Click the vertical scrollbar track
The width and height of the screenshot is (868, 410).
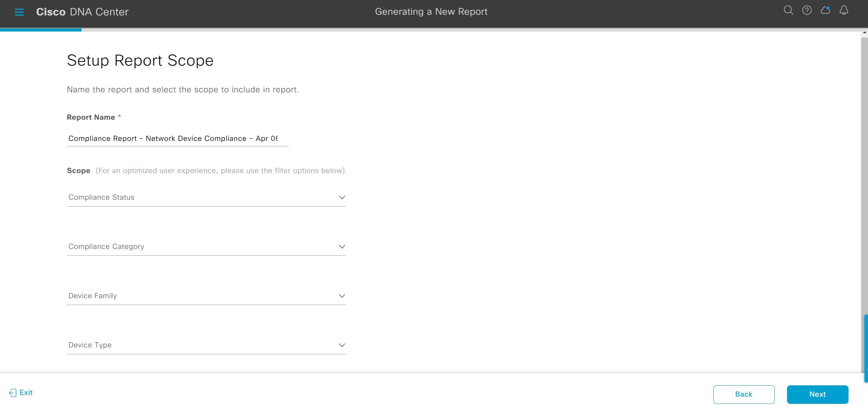click(x=864, y=171)
